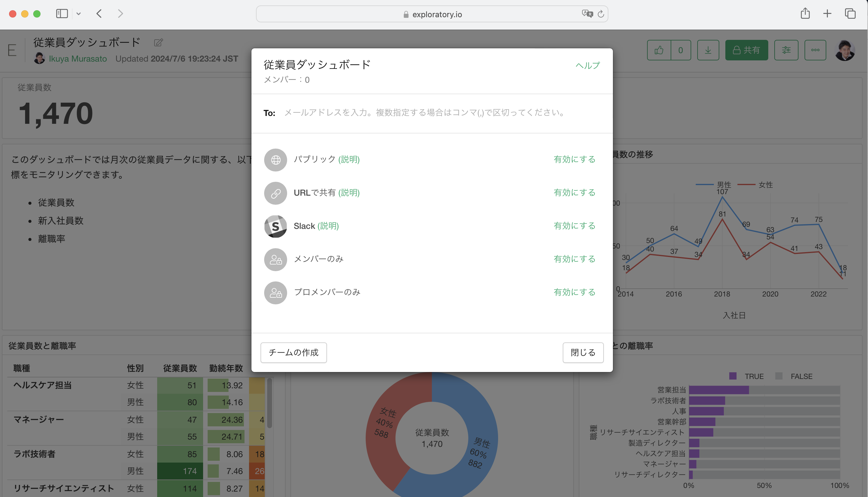Click the パブリック globe icon

coord(275,160)
